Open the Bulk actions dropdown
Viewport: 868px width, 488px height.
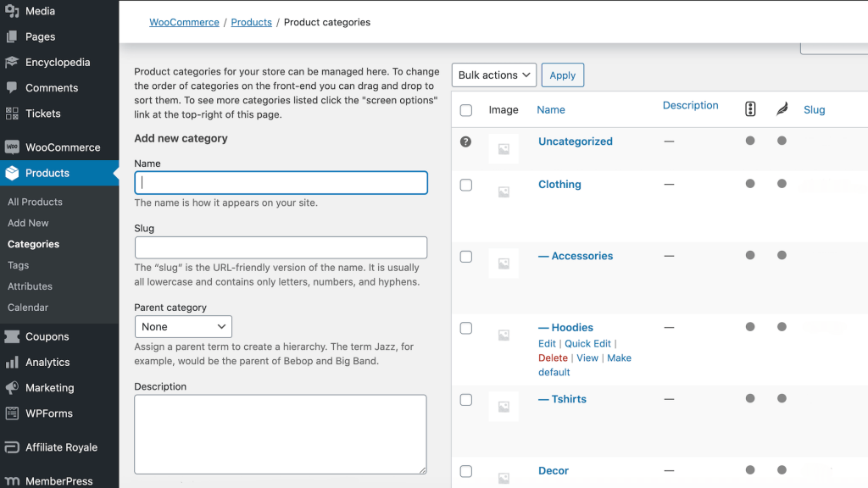494,75
